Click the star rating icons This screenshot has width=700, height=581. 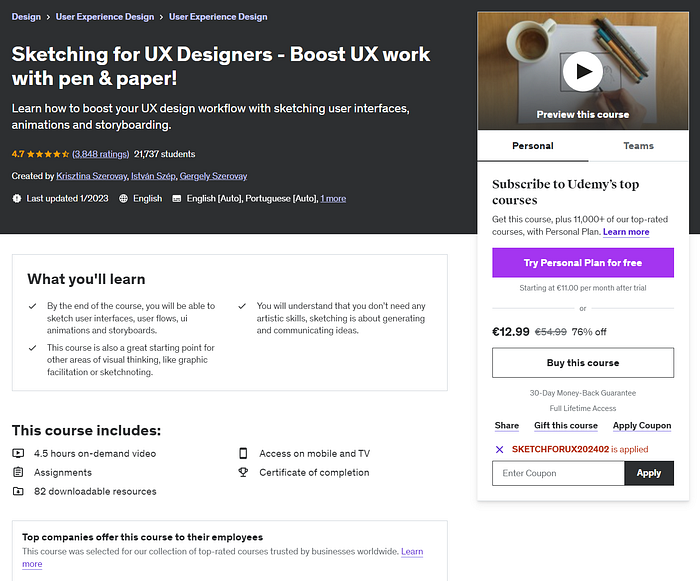[x=48, y=154]
